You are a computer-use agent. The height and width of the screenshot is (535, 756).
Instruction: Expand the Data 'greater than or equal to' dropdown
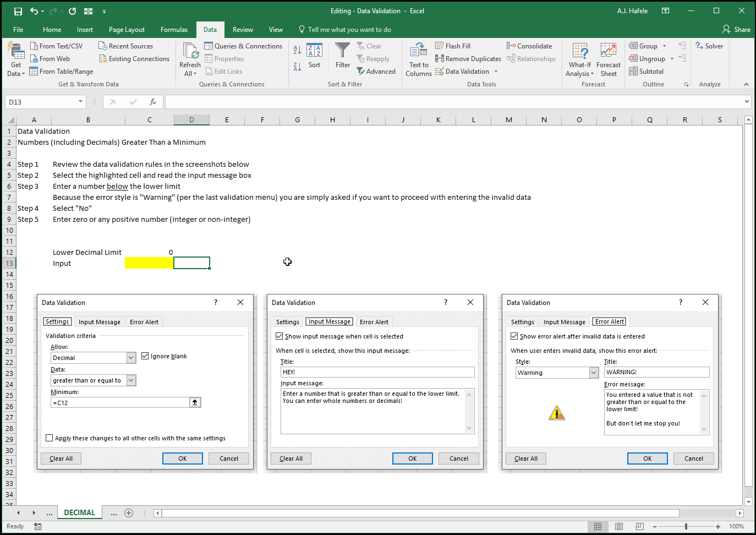coord(131,380)
